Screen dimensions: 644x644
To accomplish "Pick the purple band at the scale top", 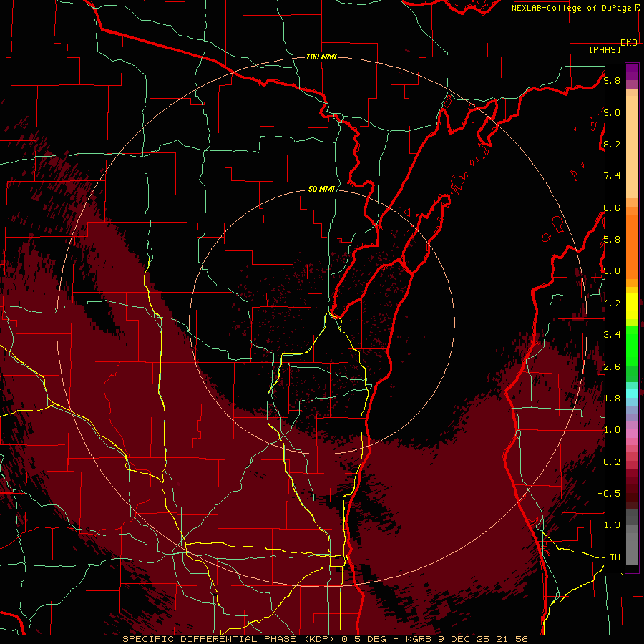I will 632,72.
